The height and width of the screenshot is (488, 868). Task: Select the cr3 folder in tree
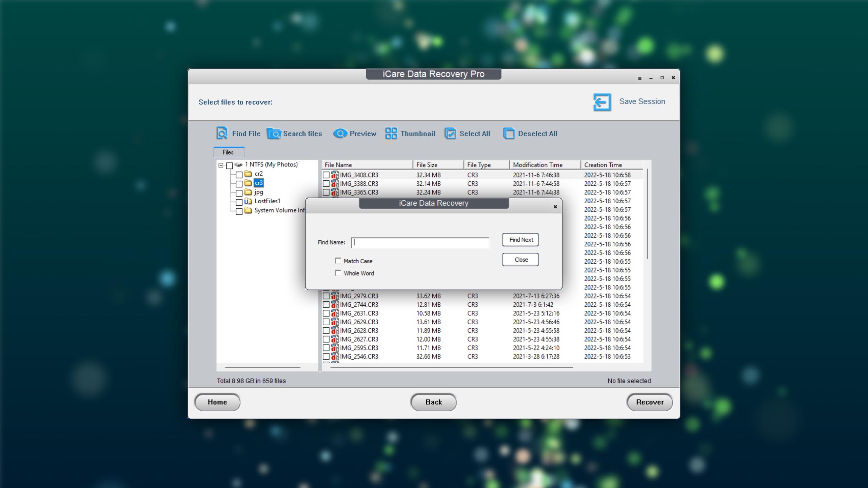tap(259, 183)
